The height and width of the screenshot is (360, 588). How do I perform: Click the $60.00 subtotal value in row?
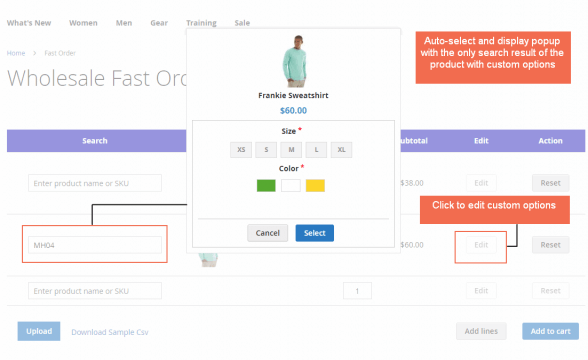[x=412, y=245]
